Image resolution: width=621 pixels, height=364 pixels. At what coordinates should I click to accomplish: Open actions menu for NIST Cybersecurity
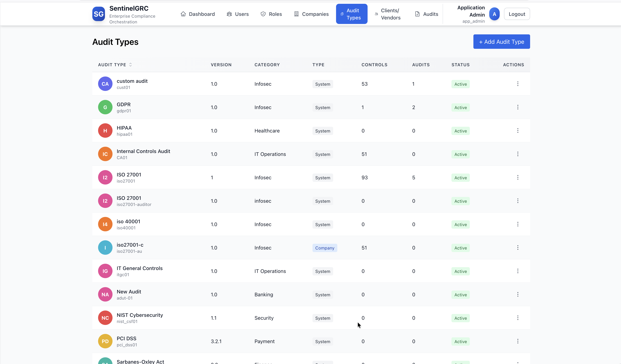coord(518,318)
